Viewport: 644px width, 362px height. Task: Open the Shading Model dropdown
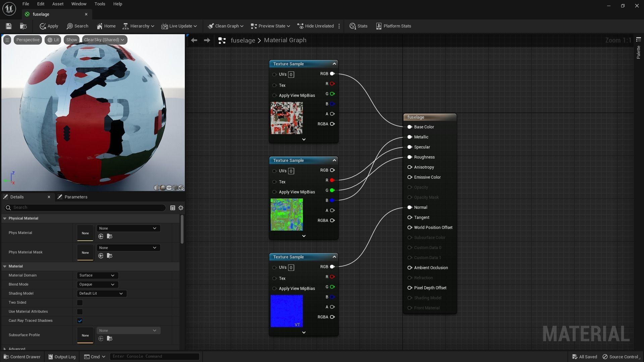point(101,294)
